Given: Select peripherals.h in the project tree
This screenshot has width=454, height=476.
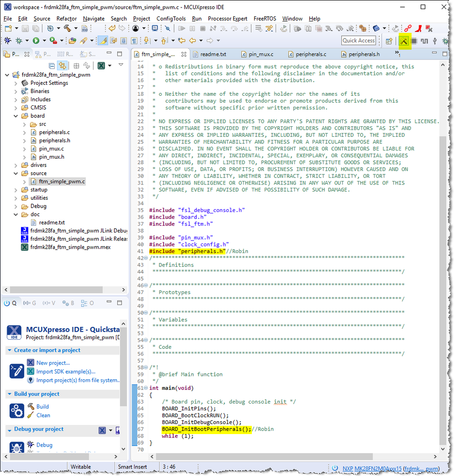Looking at the screenshot, I should pos(54,141).
